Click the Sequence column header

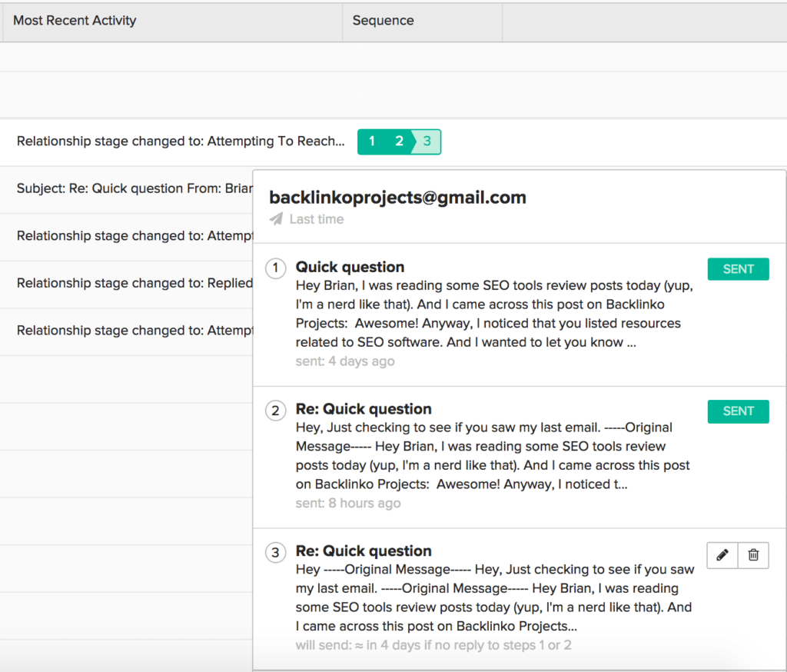383,21
